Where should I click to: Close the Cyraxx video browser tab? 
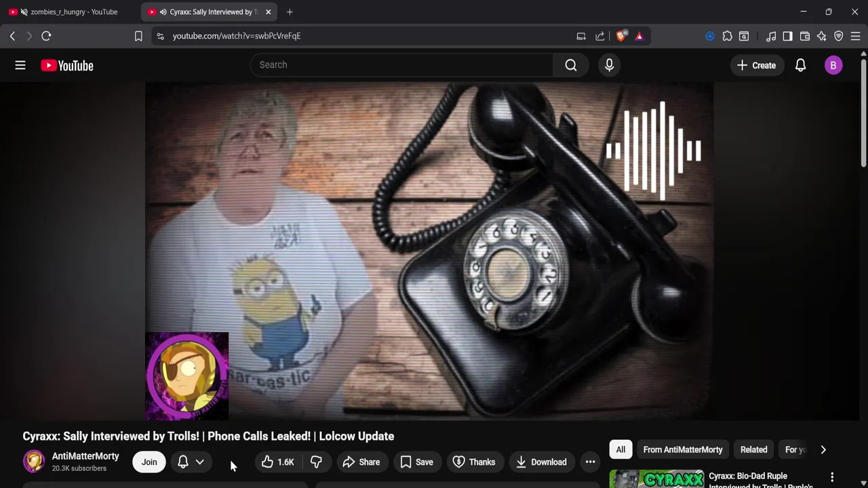click(x=269, y=12)
